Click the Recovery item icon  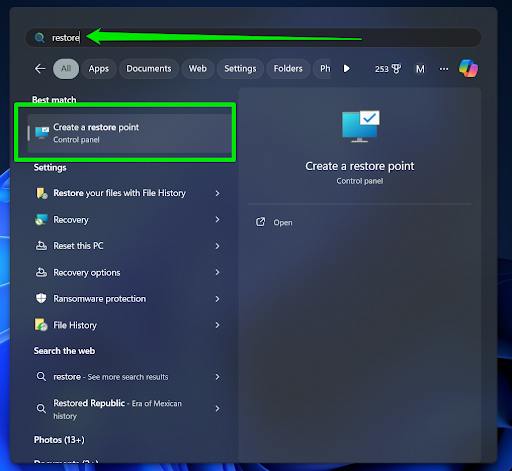42,220
